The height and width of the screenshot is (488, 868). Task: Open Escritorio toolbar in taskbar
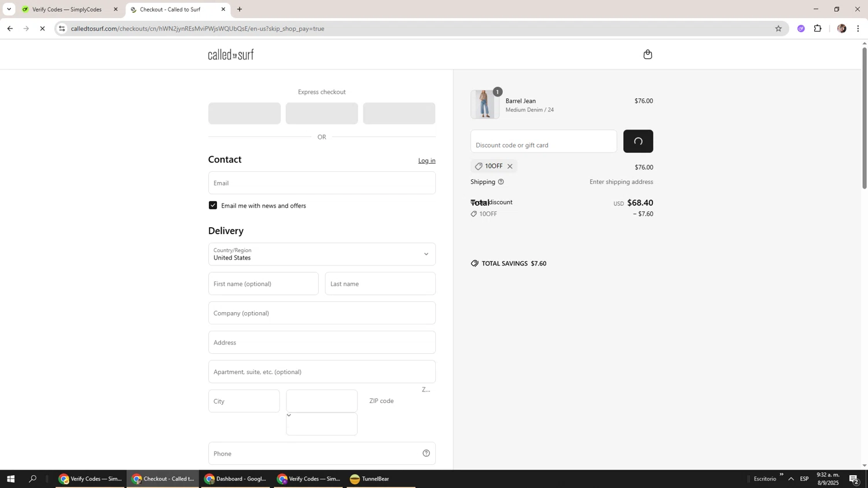pyautogui.click(x=765, y=479)
